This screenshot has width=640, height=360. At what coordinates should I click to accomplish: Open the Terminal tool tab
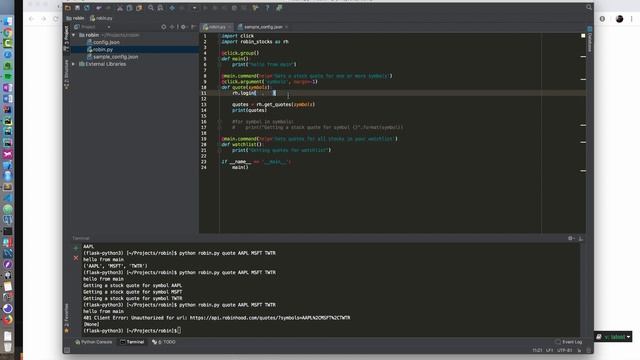(x=132, y=342)
